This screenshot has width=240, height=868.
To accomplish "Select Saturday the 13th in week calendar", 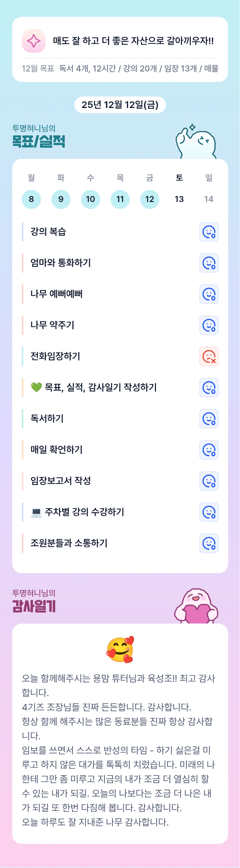I will pos(179,199).
